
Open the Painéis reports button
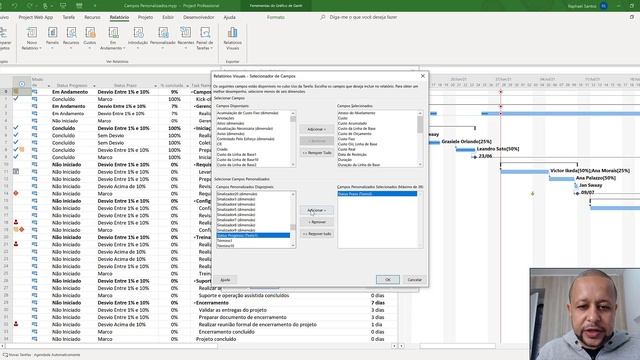pos(52,37)
